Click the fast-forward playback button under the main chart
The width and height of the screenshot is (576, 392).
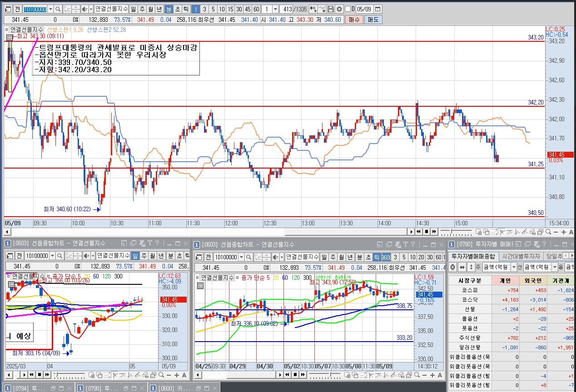434,232
